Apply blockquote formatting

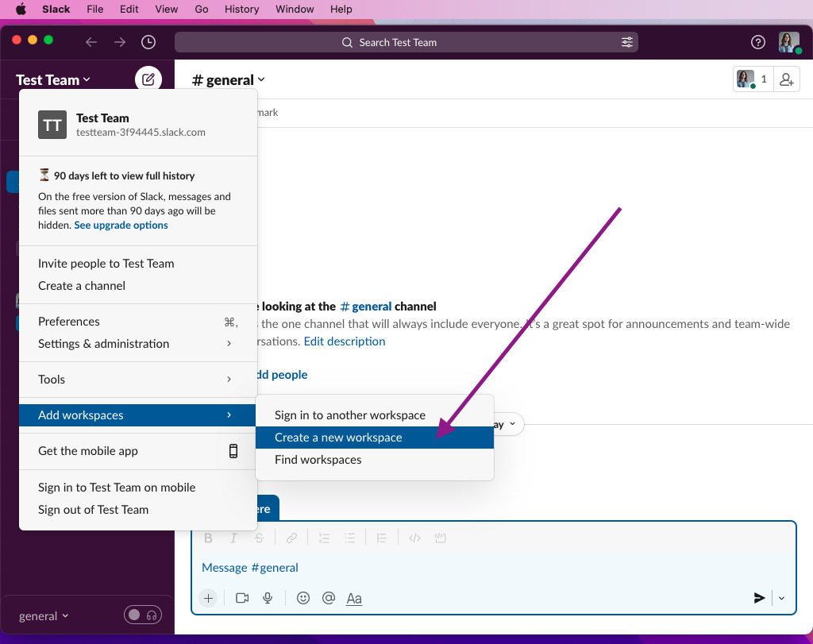point(382,538)
